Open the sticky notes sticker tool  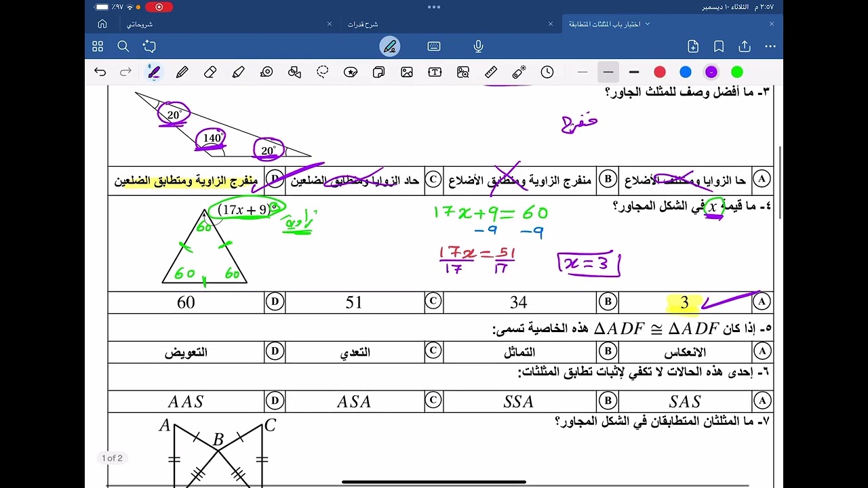click(x=379, y=72)
